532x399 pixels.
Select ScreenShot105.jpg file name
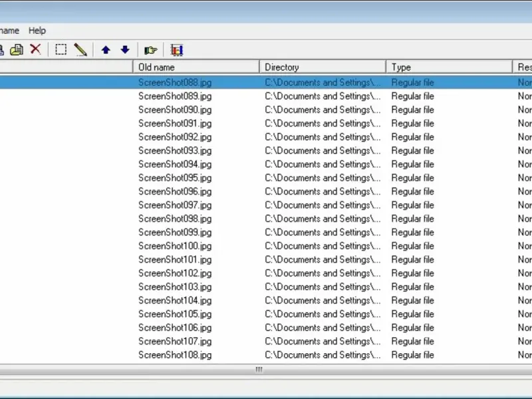click(x=175, y=314)
